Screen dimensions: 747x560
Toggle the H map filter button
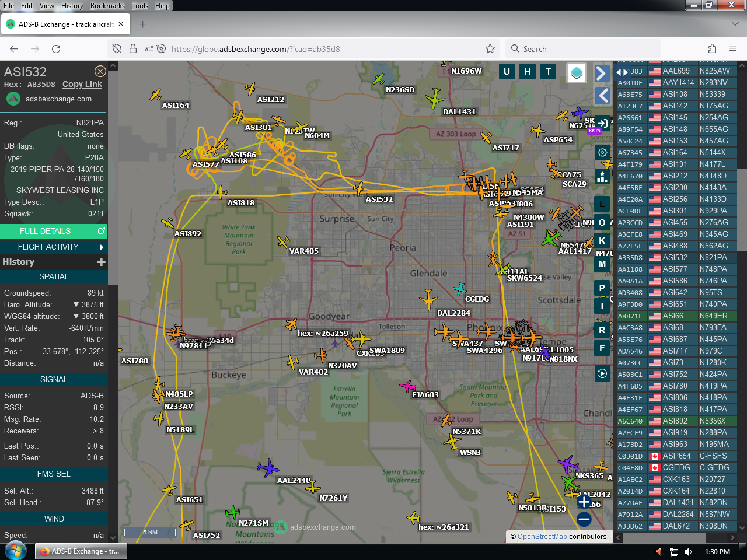tap(528, 72)
